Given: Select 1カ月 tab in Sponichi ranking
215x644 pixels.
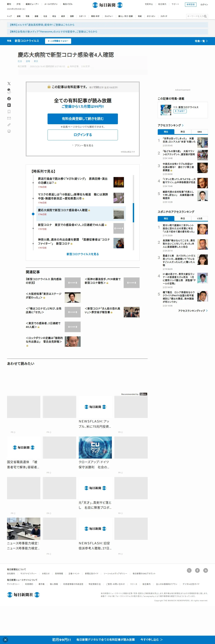Looking at the screenshot, I should coord(199,219).
